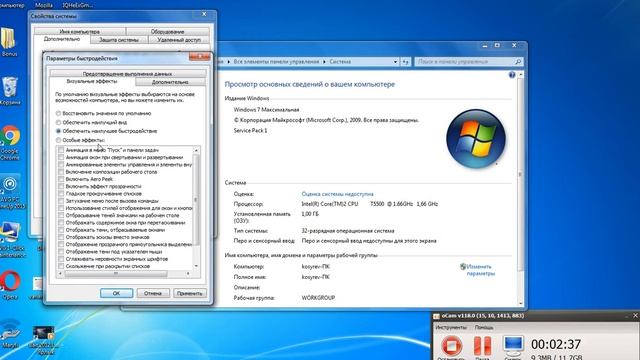
Task: Click OK in performance options dialog
Action: tap(116, 293)
